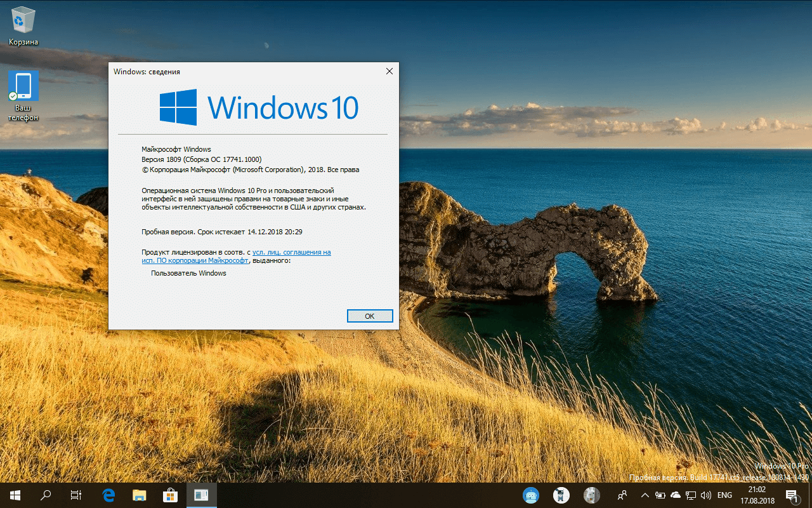The image size is (812, 508).
Task: Expand hidden system tray icons
Action: tap(645, 495)
